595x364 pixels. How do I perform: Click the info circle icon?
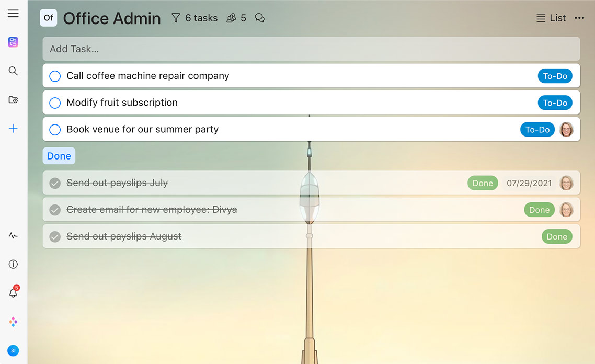(x=13, y=265)
